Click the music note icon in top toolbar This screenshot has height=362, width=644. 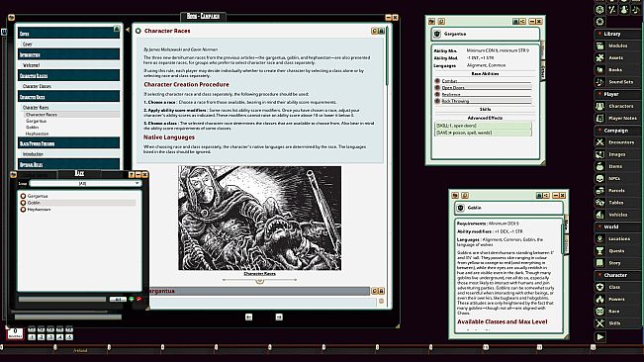(x=637, y=10)
